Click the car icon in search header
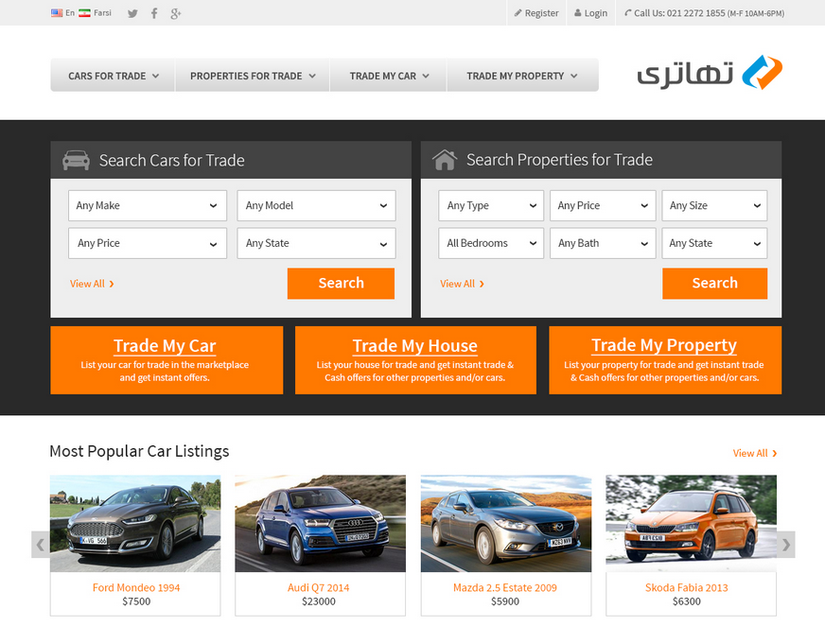The height and width of the screenshot is (644, 825). tap(77, 160)
